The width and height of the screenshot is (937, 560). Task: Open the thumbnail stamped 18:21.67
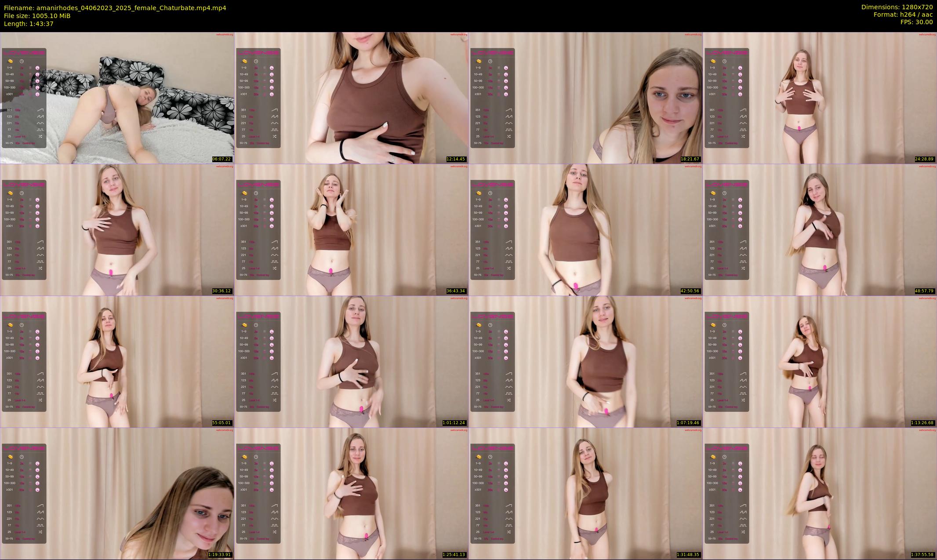[x=585, y=98]
